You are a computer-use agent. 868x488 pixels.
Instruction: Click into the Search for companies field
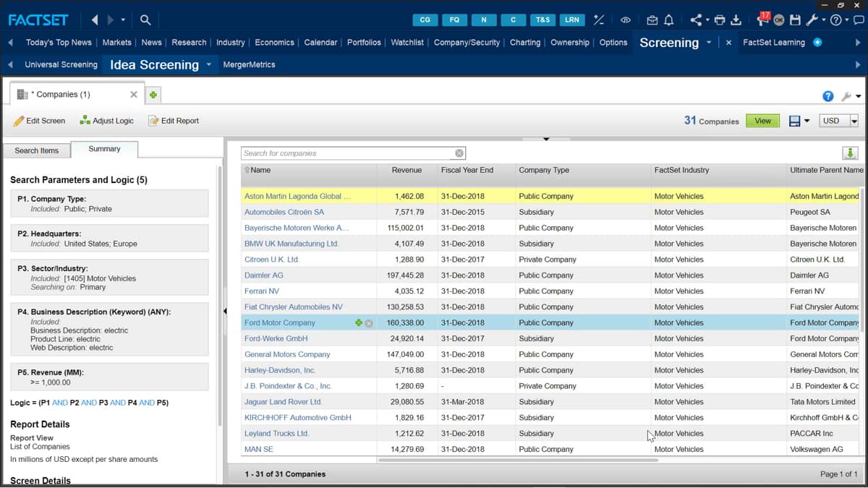[347, 153]
